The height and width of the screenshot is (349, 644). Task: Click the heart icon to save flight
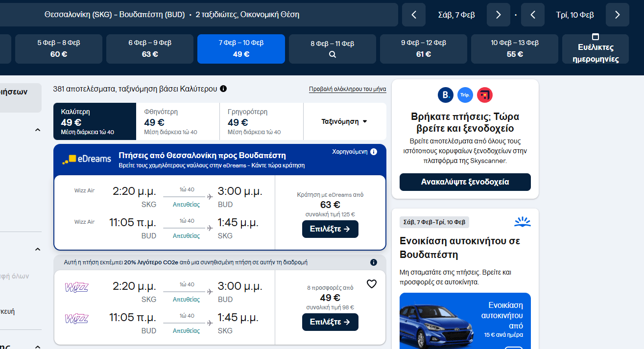point(372,284)
